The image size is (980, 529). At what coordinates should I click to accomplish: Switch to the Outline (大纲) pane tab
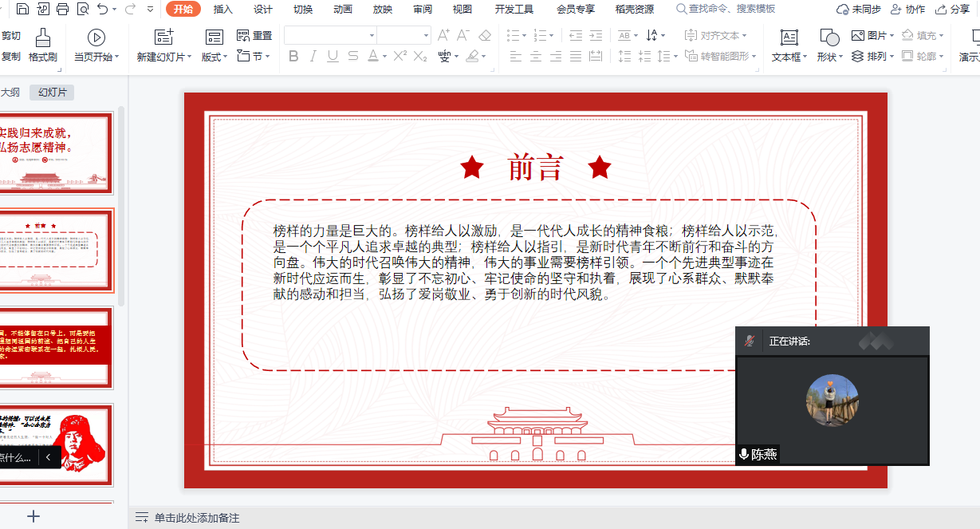10,93
